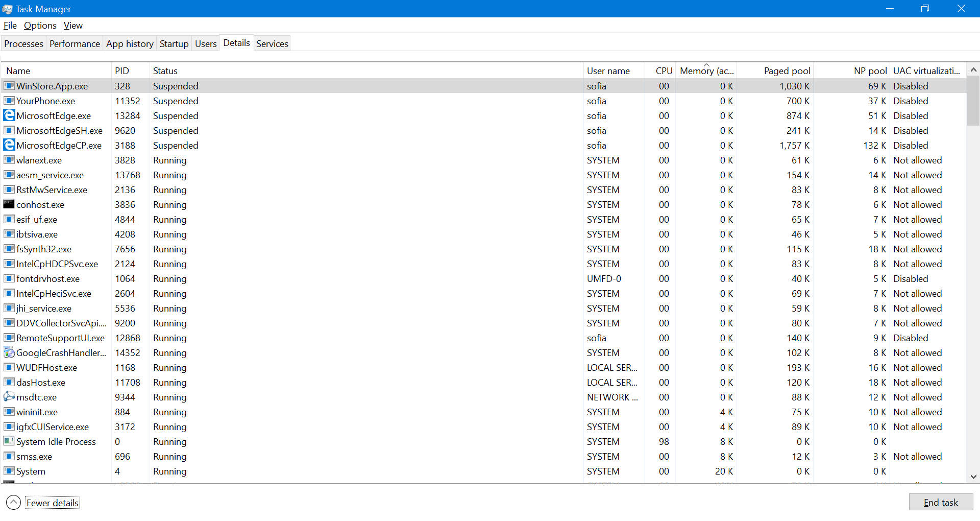Click the GoogleCrashHandler process icon
Viewport: 980px width, 521px height.
coord(9,352)
